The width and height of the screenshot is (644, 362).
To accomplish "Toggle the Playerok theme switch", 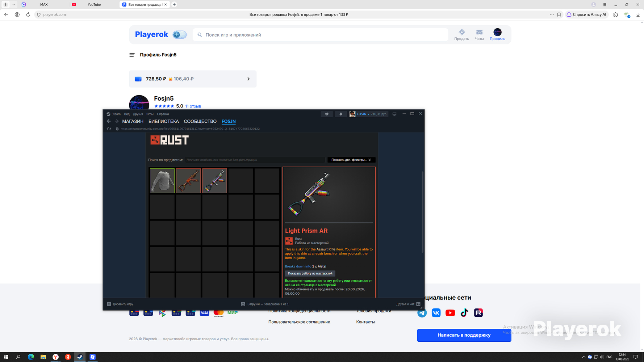I will pyautogui.click(x=179, y=35).
